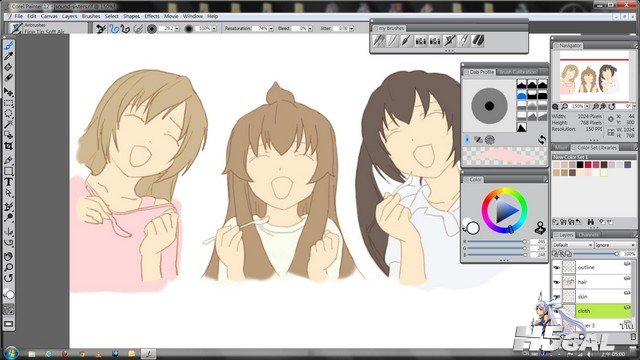Screen dimensions: 640x360
Task: Adjust the B slider in Color panel
Action: pos(496,255)
